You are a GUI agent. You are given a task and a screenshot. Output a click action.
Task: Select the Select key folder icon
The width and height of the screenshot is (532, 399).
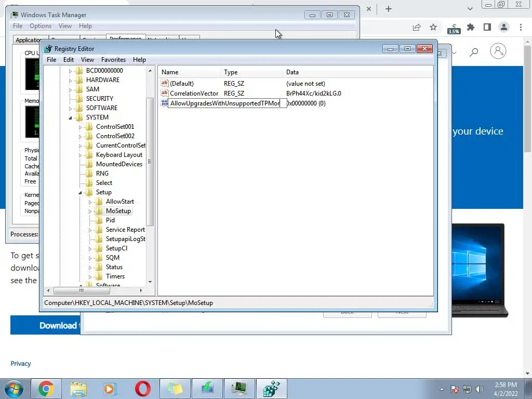(x=89, y=183)
